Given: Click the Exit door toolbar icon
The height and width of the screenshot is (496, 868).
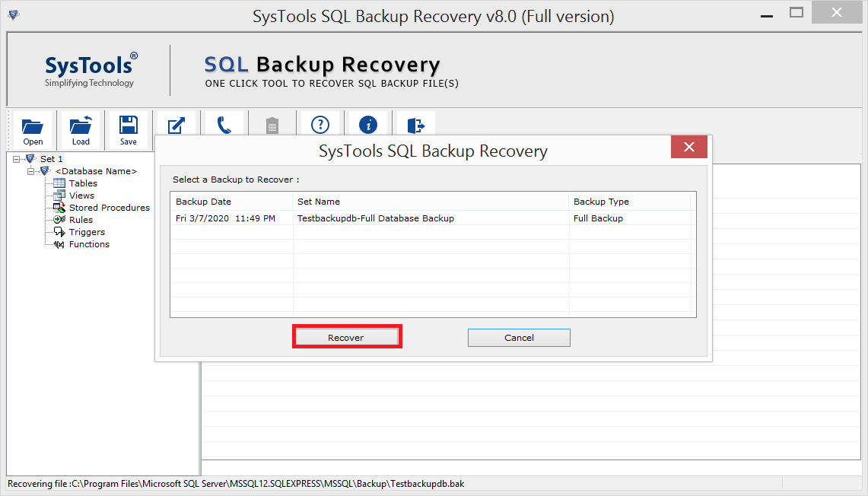Looking at the screenshot, I should click(415, 125).
